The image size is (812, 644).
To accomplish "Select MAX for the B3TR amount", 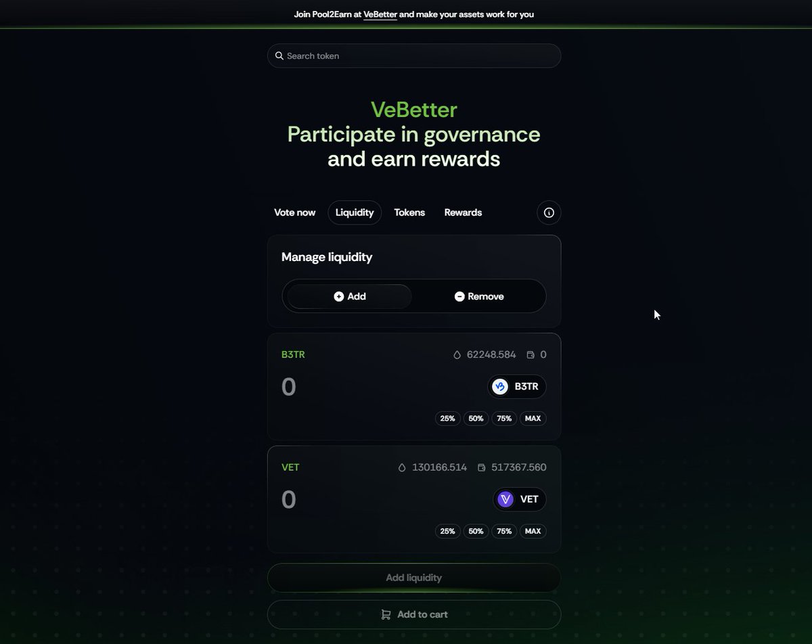I will click(x=533, y=418).
